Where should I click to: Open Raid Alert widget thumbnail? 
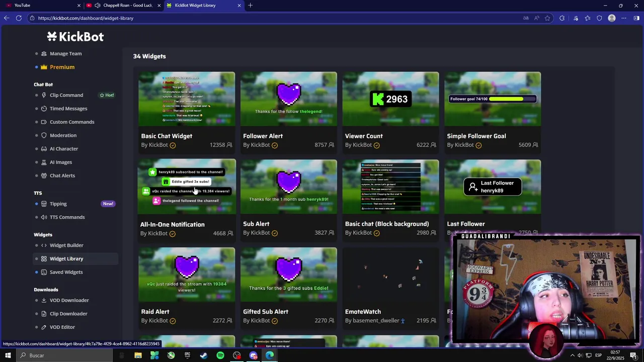[187, 275]
